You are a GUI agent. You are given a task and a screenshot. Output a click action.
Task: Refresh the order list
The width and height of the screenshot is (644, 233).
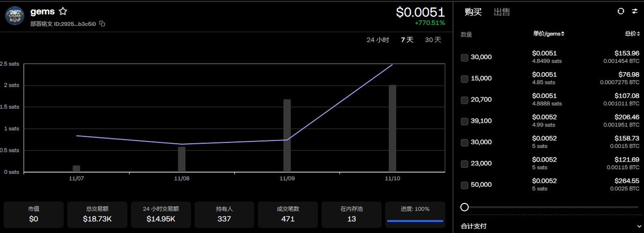(x=621, y=11)
